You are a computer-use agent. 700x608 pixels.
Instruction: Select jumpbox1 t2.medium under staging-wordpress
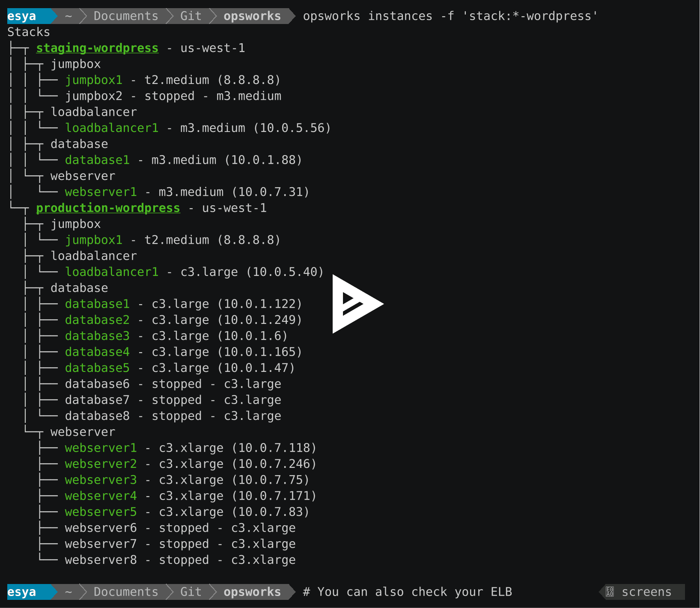[x=173, y=80]
